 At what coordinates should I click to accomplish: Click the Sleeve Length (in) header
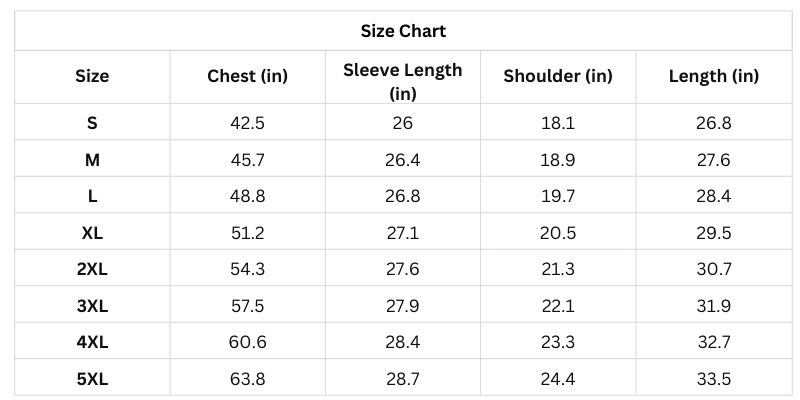pyautogui.click(x=402, y=82)
